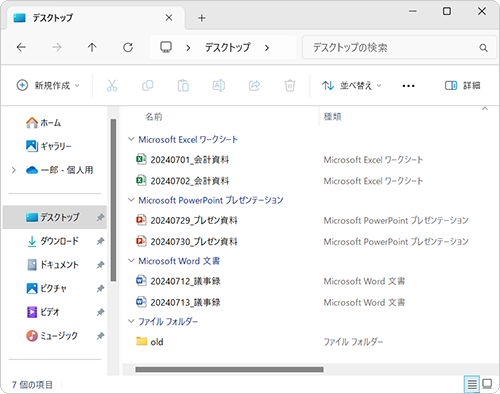
Task: Click the PC monitor icon in address bar
Action: 166,47
